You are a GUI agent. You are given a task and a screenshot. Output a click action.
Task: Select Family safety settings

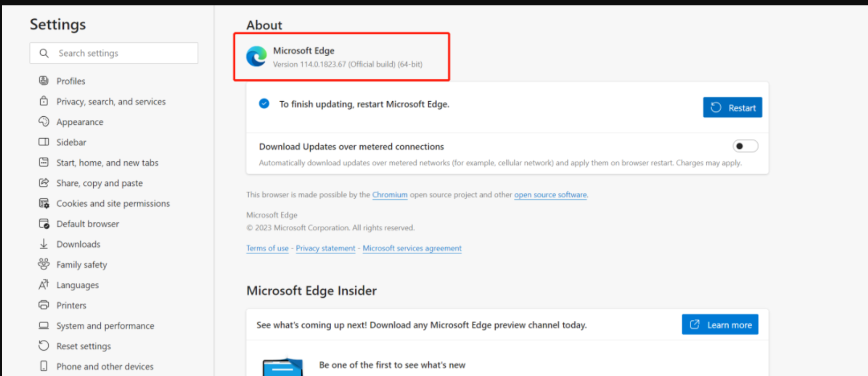click(x=81, y=265)
